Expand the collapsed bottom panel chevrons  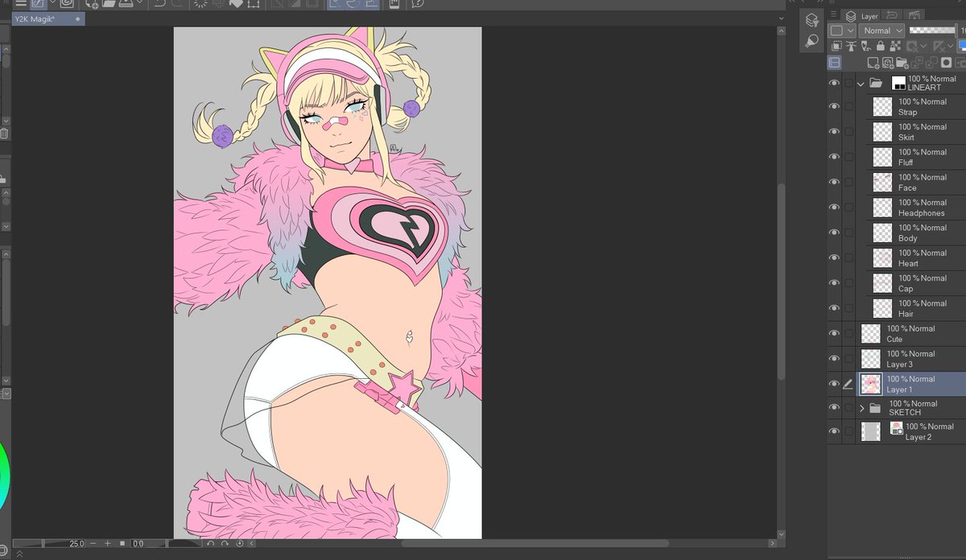pyautogui.click(x=19, y=554)
